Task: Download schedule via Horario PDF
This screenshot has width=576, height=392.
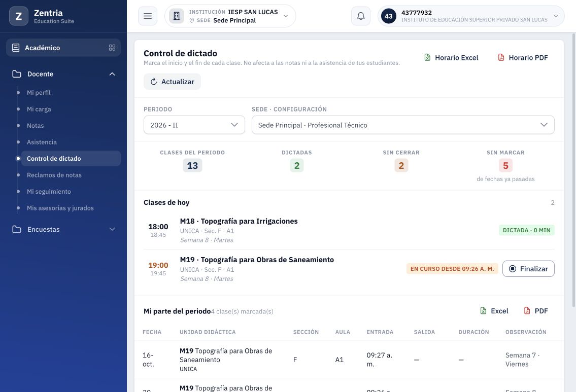Action: click(x=523, y=58)
